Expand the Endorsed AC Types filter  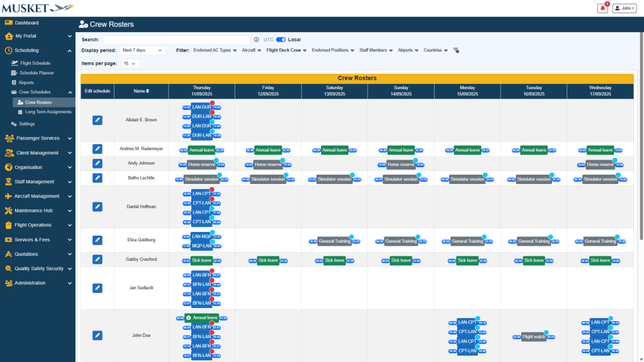pos(215,50)
